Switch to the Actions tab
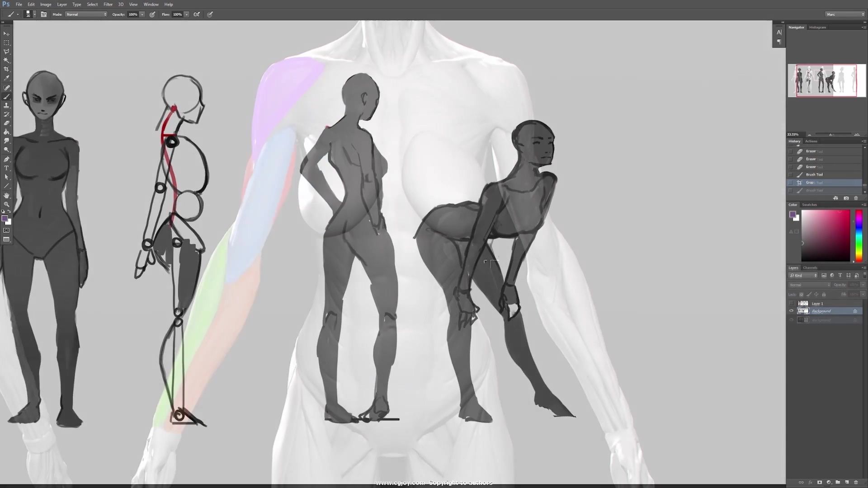 coord(811,141)
